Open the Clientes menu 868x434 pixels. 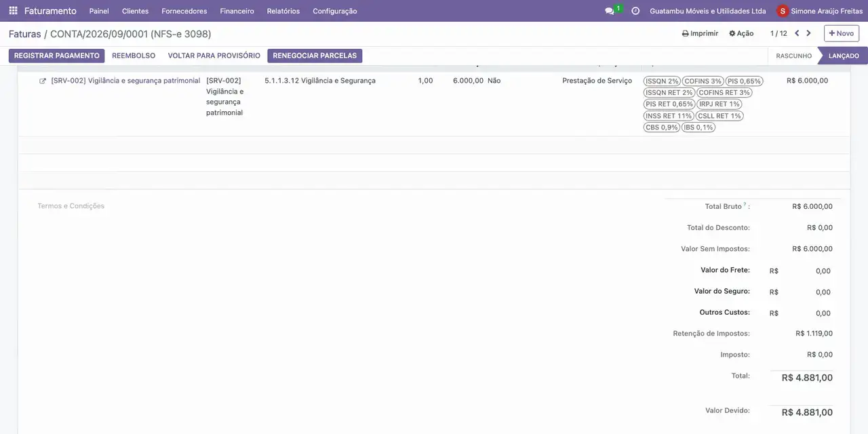coord(135,11)
